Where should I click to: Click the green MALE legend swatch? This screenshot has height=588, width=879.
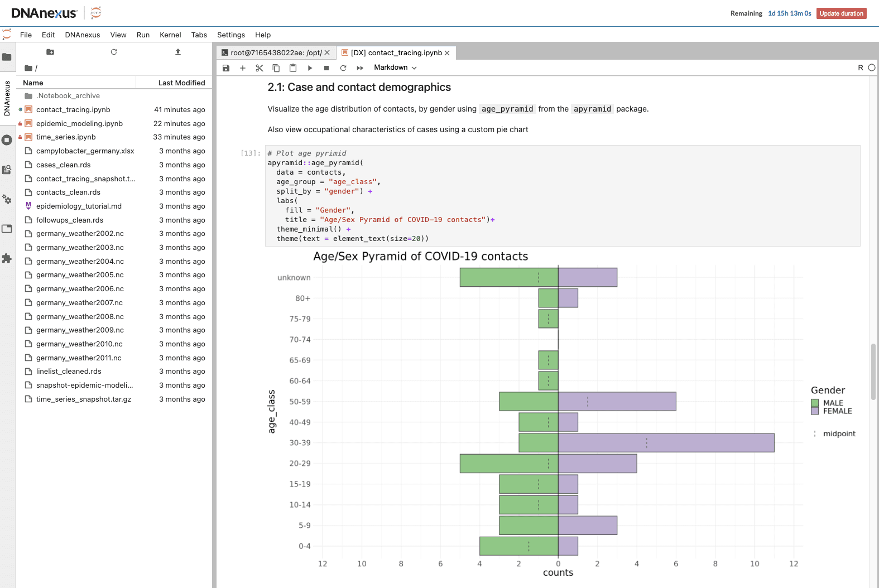pyautogui.click(x=815, y=403)
